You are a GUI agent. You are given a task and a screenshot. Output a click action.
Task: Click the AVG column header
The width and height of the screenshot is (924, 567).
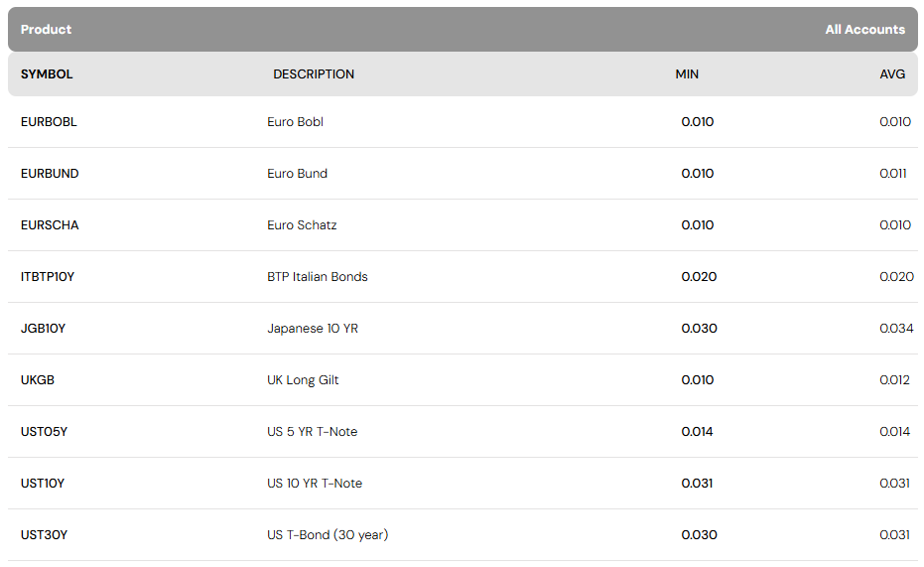(892, 74)
